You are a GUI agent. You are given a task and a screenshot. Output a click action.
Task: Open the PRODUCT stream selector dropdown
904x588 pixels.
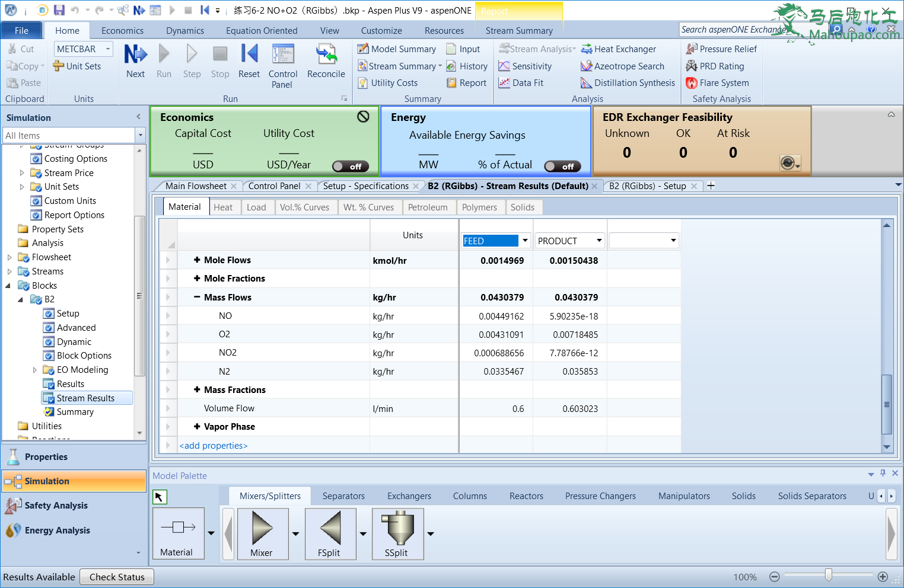pos(599,241)
